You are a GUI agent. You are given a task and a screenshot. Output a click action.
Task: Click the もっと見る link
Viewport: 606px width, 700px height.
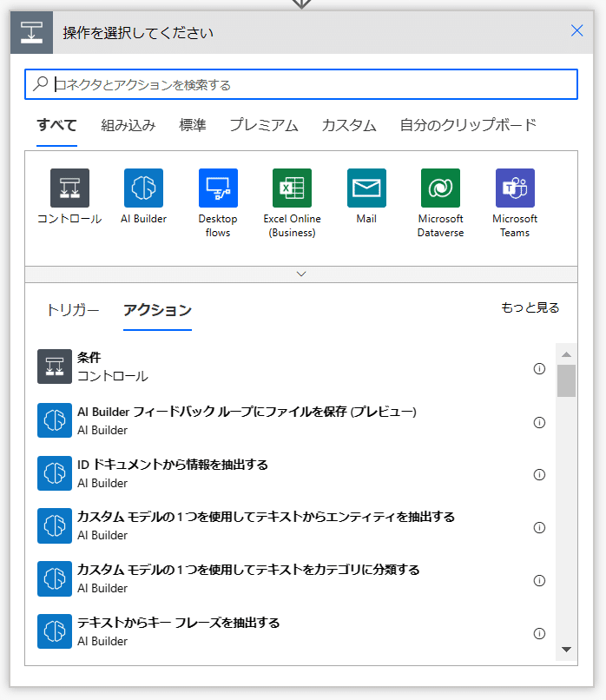[530, 307]
